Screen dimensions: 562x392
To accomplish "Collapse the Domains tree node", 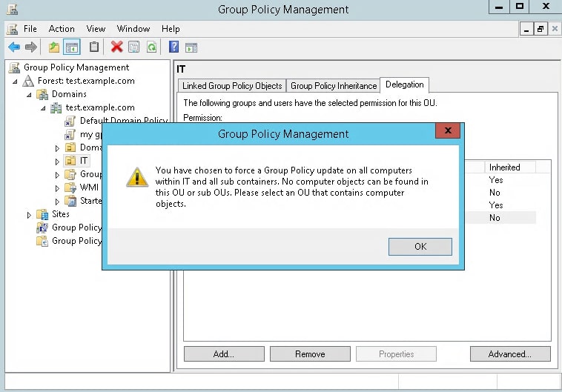I will [x=29, y=95].
